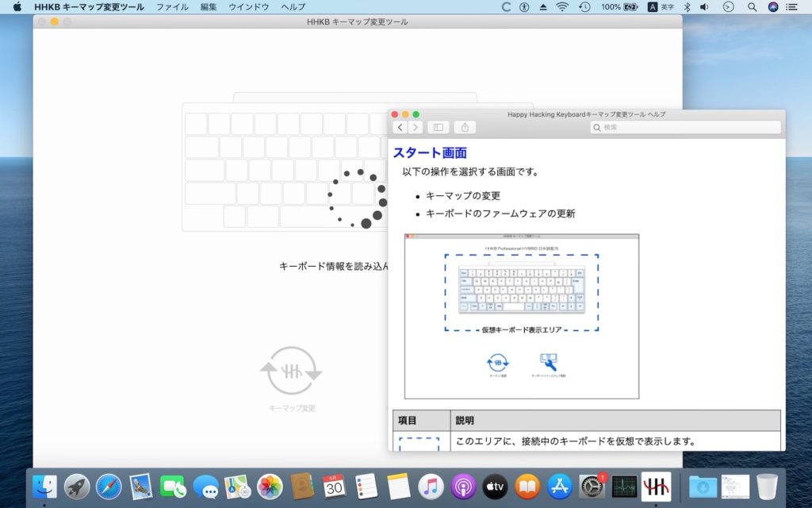
Task: Close the help viewer window
Action: 395,114
